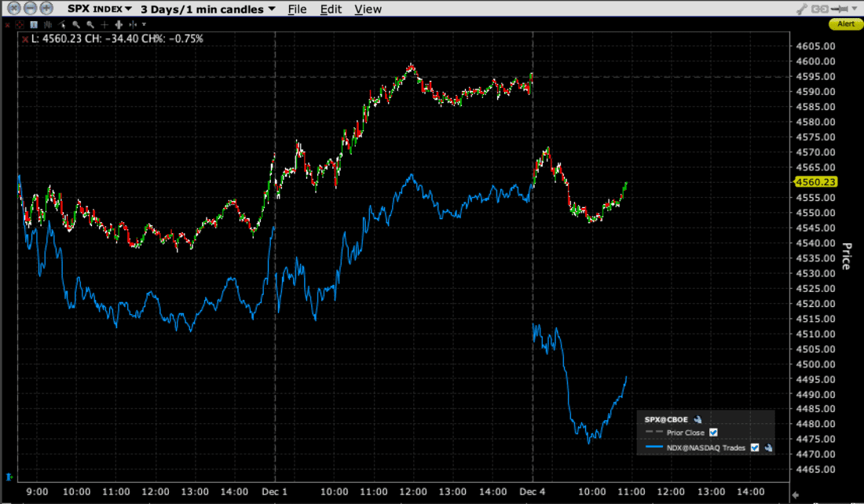
Task: Click the second magnifier zoom icon
Action: (x=90, y=25)
